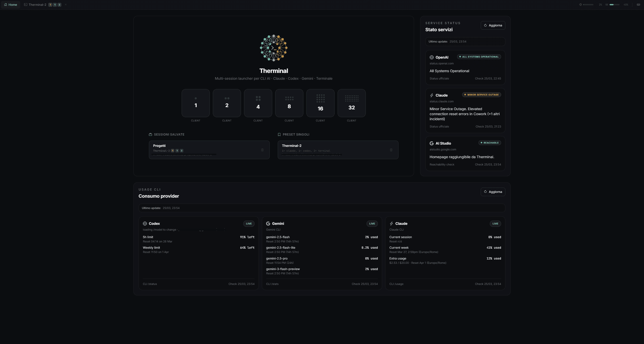Launch a 32 client session

(351, 103)
